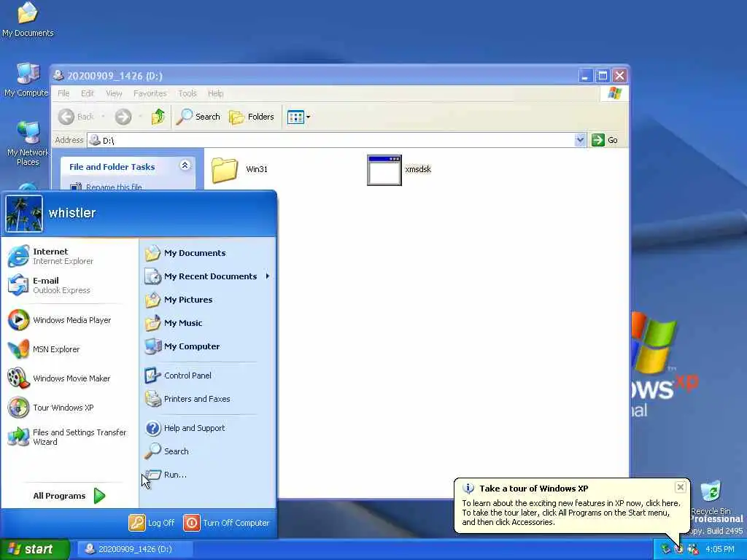Viewport: 747px width, 560px height.
Task: Go up one folder level
Action: pyautogui.click(x=158, y=117)
